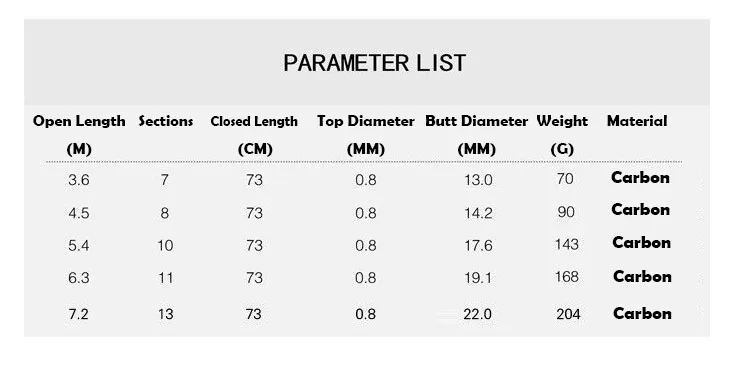Screen dimensions: 750x386
Task: Select butt diameter value 22.0
Action: pyautogui.click(x=477, y=314)
